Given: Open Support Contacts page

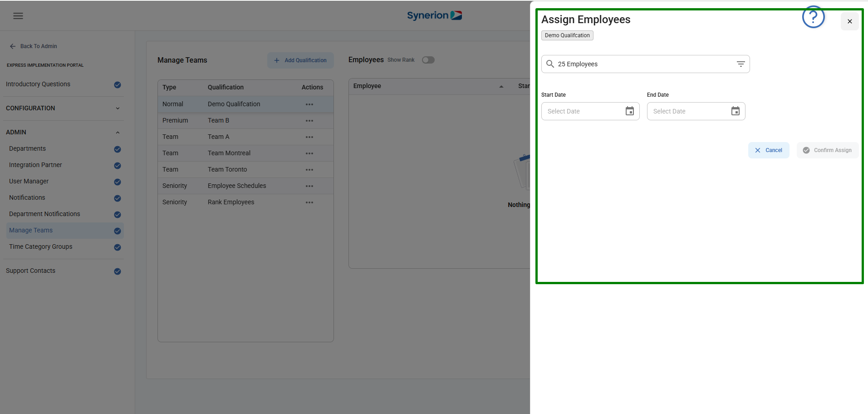Looking at the screenshot, I should (30, 271).
